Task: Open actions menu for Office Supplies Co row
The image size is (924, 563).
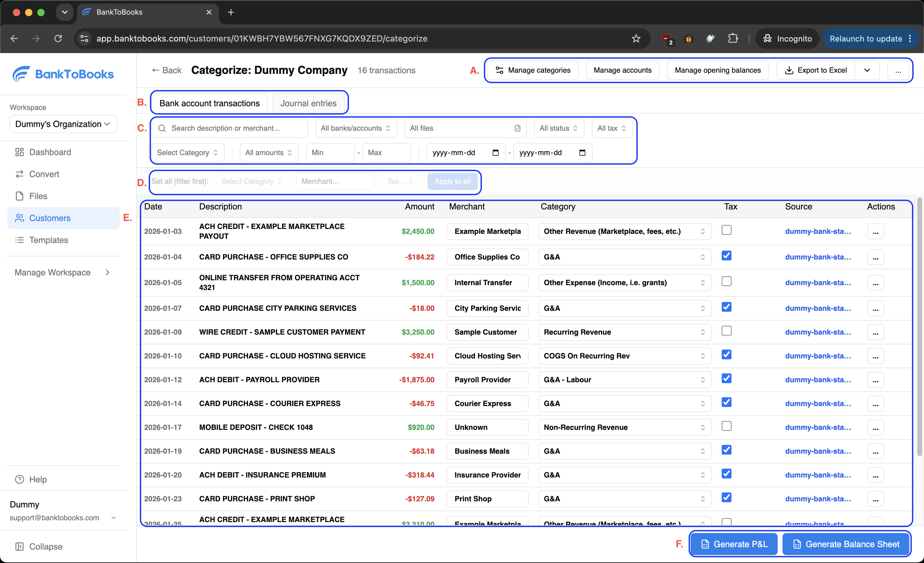Action: point(875,257)
